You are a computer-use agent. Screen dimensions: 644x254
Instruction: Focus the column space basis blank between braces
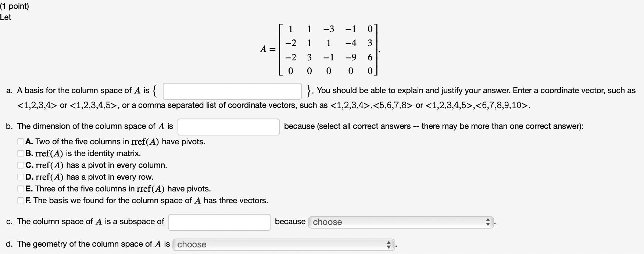232,91
